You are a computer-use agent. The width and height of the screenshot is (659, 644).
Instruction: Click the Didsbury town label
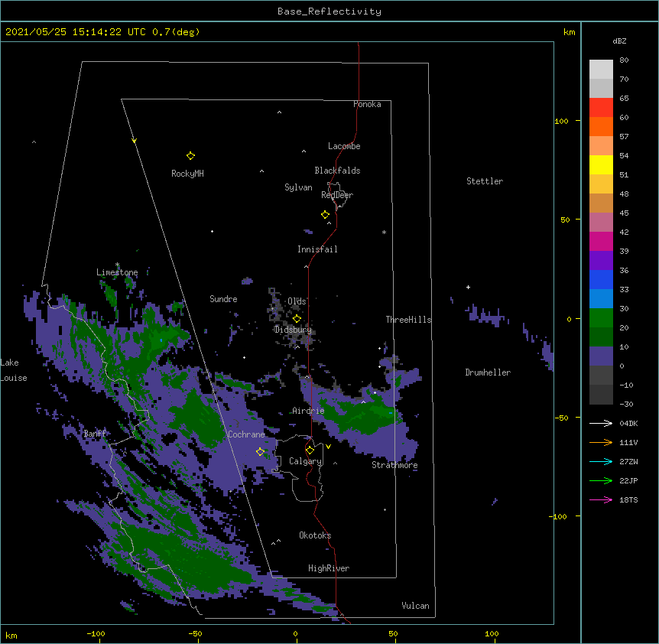(294, 330)
